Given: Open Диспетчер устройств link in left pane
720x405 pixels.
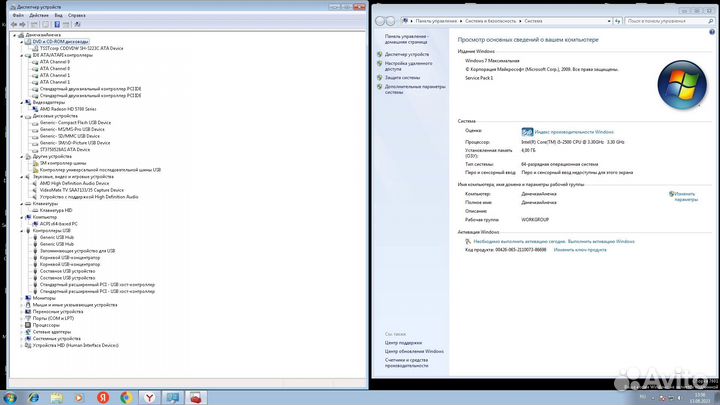Looking at the screenshot, I should pos(406,54).
